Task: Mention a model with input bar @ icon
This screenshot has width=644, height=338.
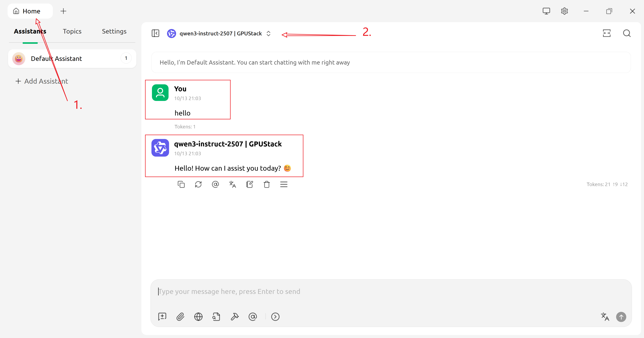Action: coord(253,317)
